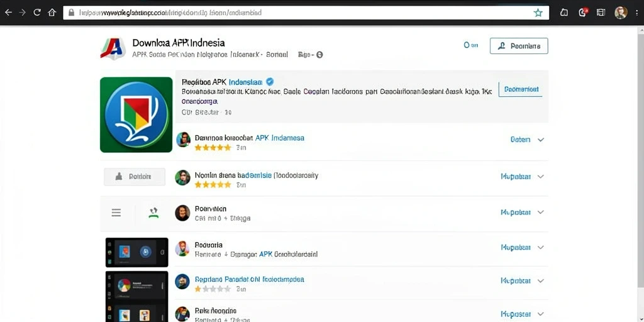Click the small circle icon beside the header subtitle
This screenshot has width=644, height=322.
(x=319, y=55)
